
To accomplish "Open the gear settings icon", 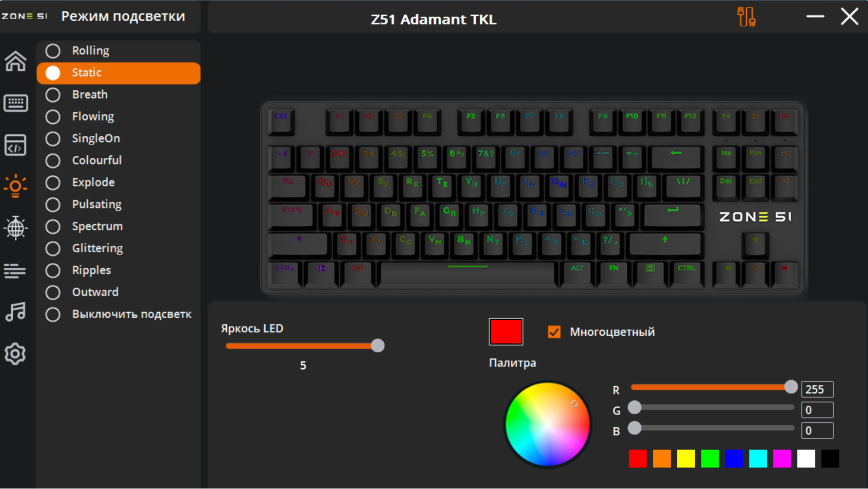I will 15,354.
